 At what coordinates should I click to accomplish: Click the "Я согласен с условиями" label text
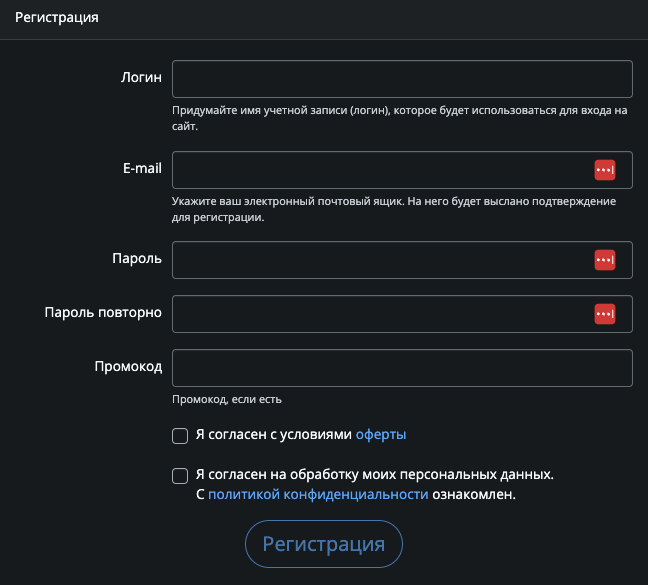pos(274,435)
